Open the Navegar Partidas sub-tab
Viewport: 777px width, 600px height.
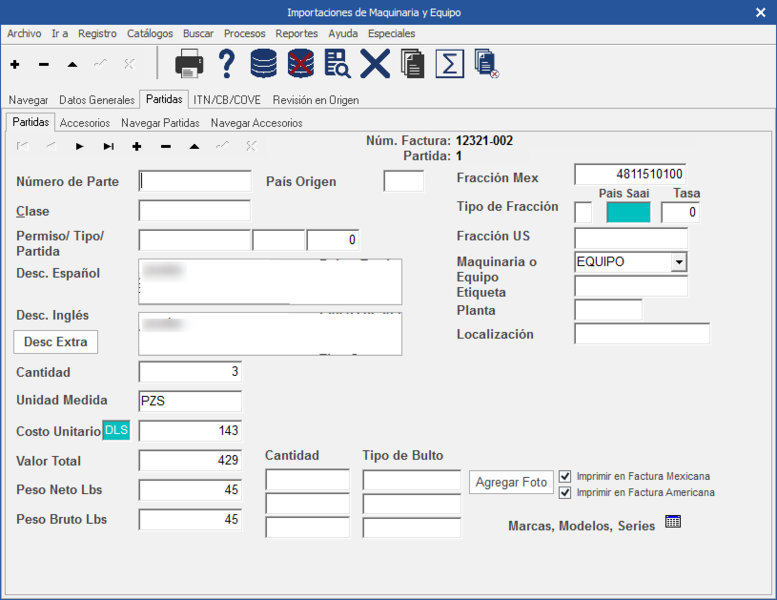160,122
